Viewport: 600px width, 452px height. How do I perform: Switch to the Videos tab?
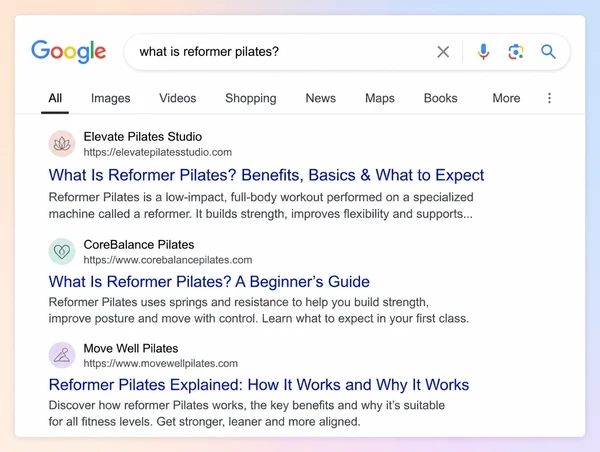pos(178,98)
